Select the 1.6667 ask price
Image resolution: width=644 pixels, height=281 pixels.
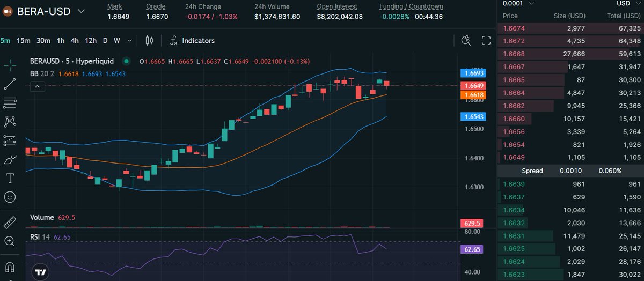tap(514, 67)
